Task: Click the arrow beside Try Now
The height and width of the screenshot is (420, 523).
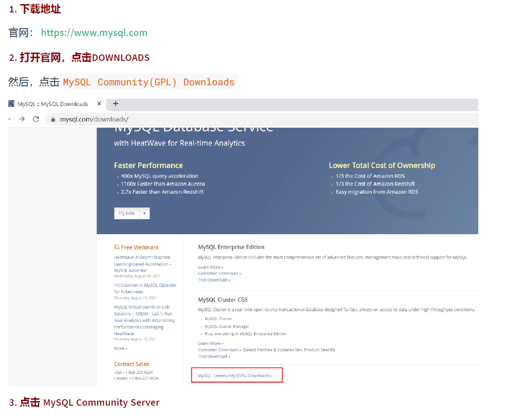Action: coord(144,213)
